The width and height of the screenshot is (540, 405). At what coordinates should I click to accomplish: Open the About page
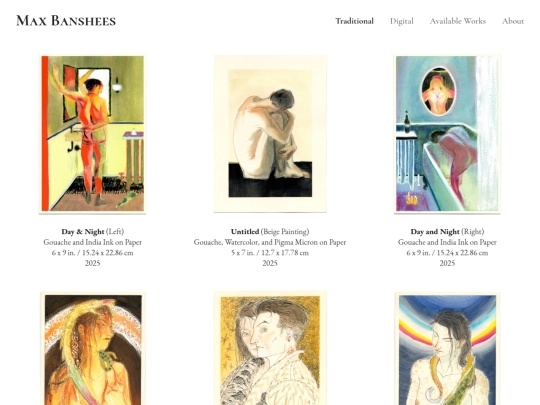(x=513, y=21)
